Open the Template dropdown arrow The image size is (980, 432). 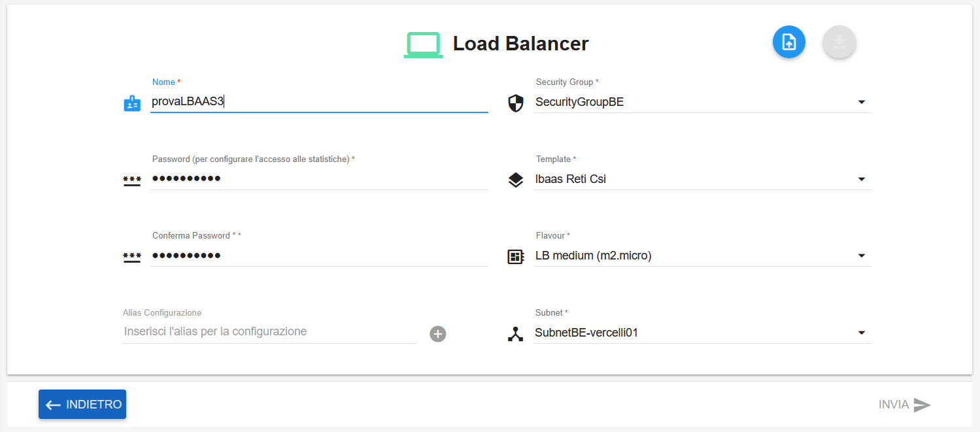(x=862, y=179)
